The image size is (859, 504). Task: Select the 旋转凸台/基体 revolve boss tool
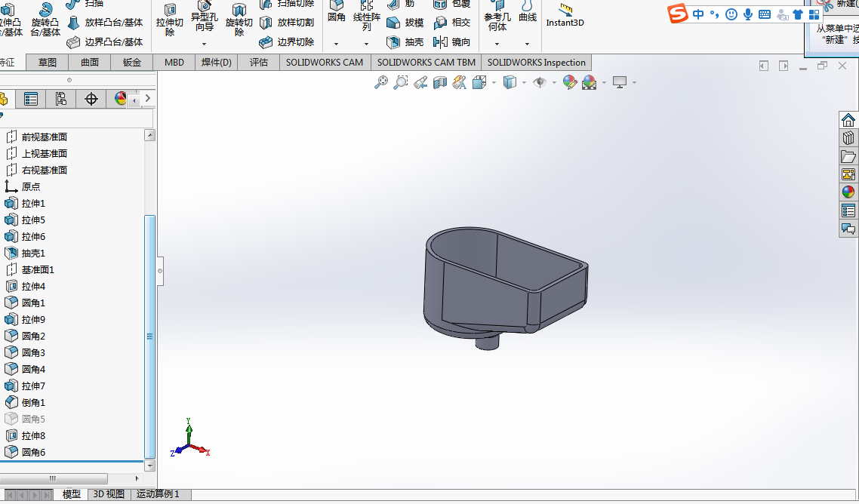pos(45,19)
